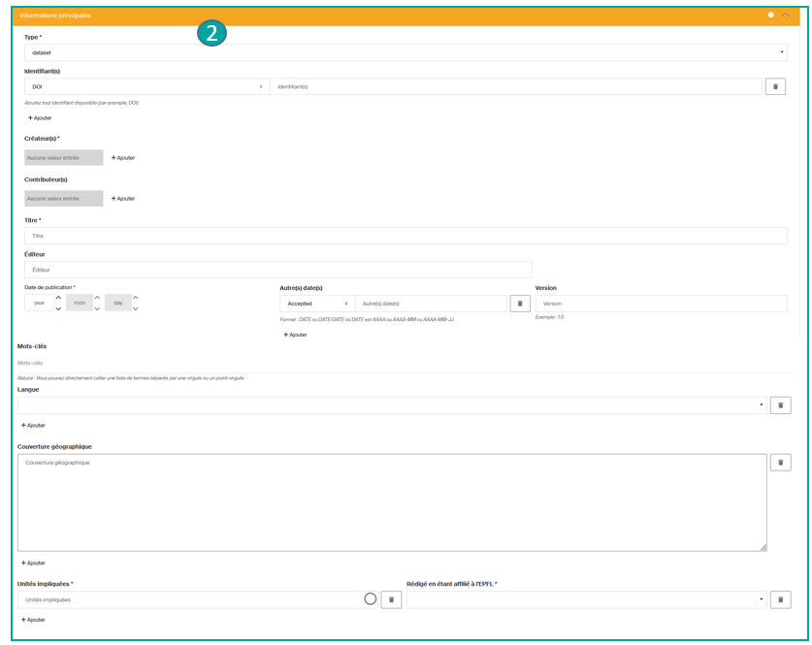The image size is (812, 645).
Task: Delete the Couverture géographique entry
Action: [780, 463]
